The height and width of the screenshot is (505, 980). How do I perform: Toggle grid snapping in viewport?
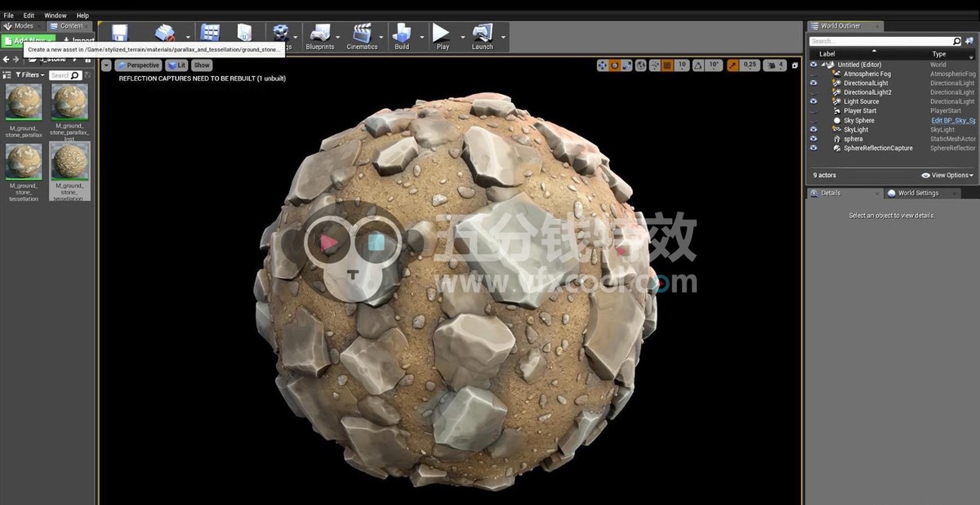(x=667, y=65)
